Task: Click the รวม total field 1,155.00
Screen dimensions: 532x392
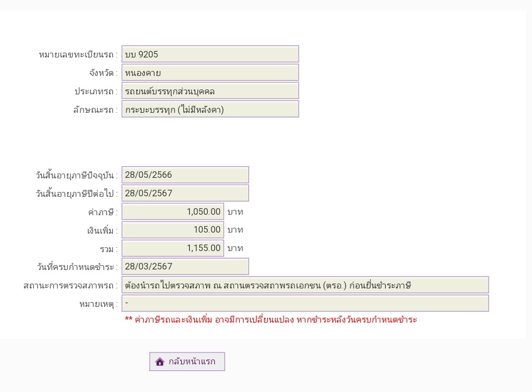Action: pos(172,248)
